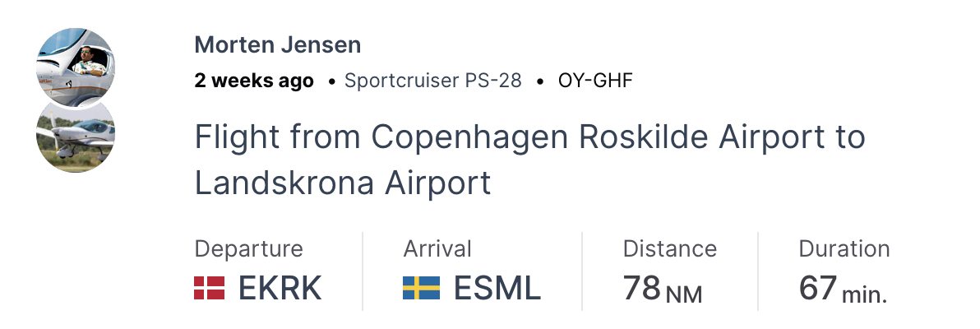Select the ESML arrival airport code
Viewport: 980px width, 329px height.
coord(497,289)
